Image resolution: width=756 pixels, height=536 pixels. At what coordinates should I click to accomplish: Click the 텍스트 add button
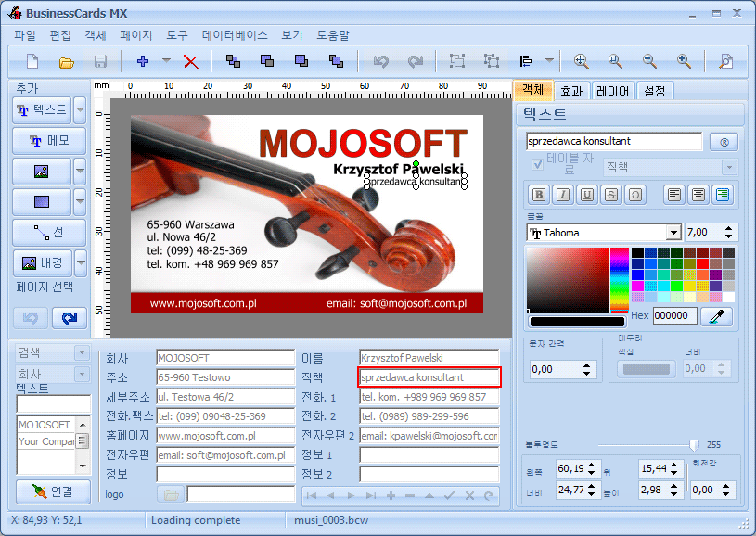(42, 110)
